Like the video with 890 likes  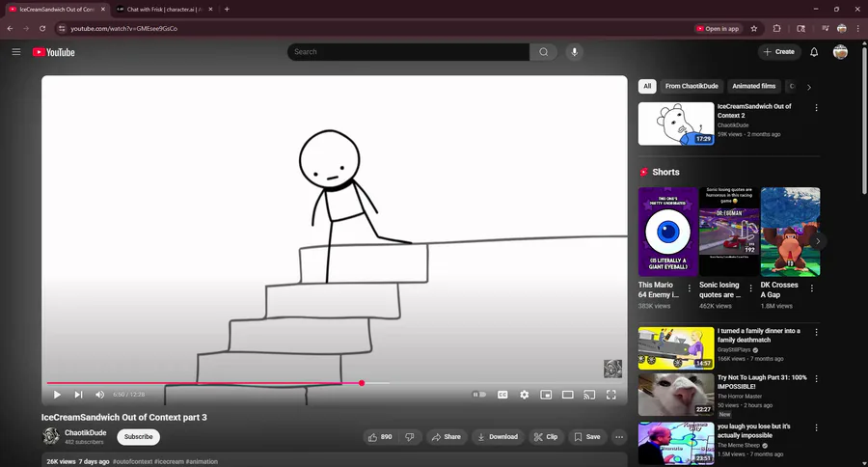(x=380, y=437)
